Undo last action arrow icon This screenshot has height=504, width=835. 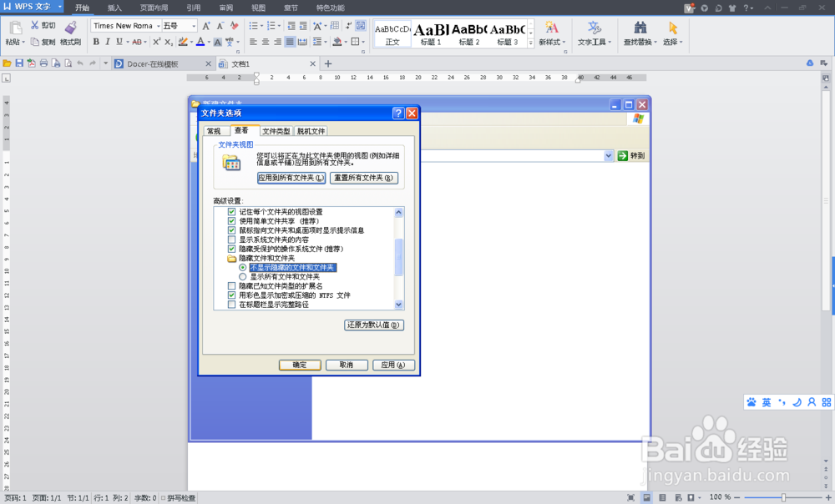pyautogui.click(x=80, y=63)
